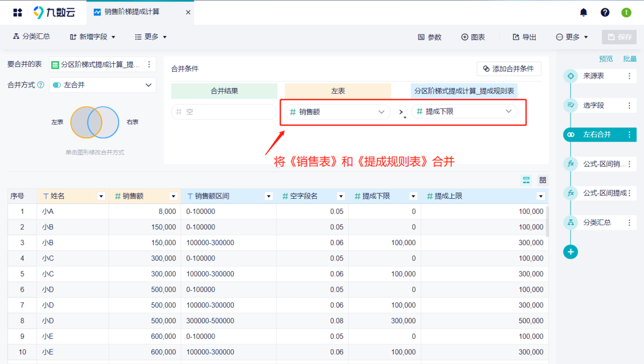Viewport: 644px width, 364px height.
Task: Open the 销售额 column filter dropdown
Action: pos(173,197)
